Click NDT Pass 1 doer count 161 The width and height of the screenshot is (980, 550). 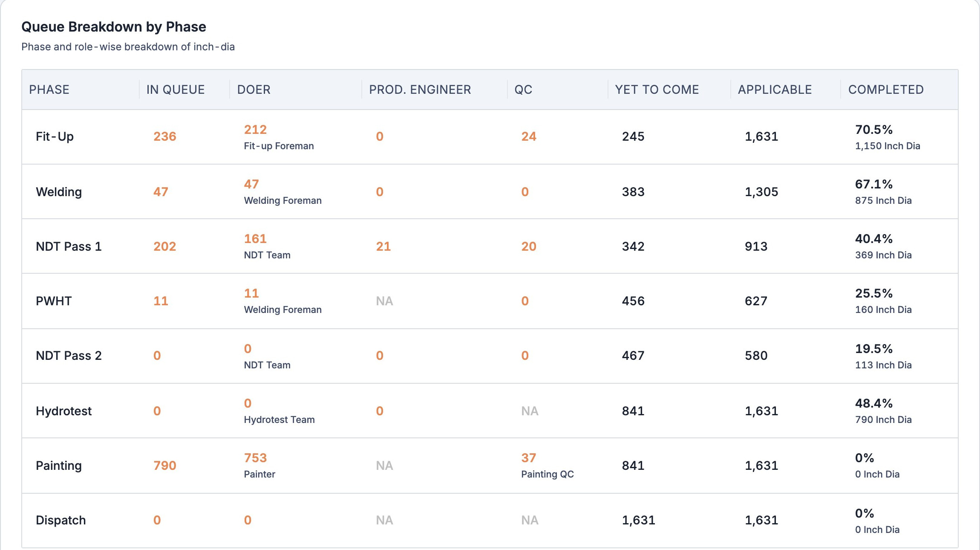pyautogui.click(x=255, y=239)
